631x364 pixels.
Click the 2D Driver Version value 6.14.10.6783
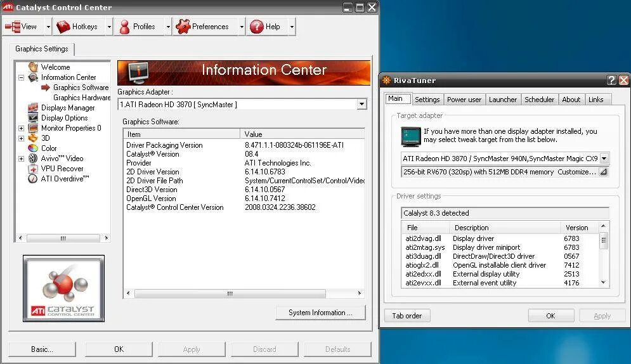click(265, 172)
